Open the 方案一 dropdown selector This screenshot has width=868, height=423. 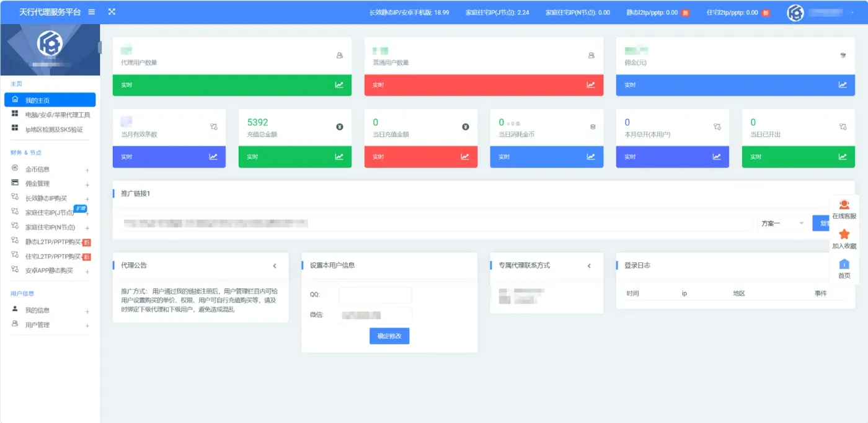tap(782, 223)
